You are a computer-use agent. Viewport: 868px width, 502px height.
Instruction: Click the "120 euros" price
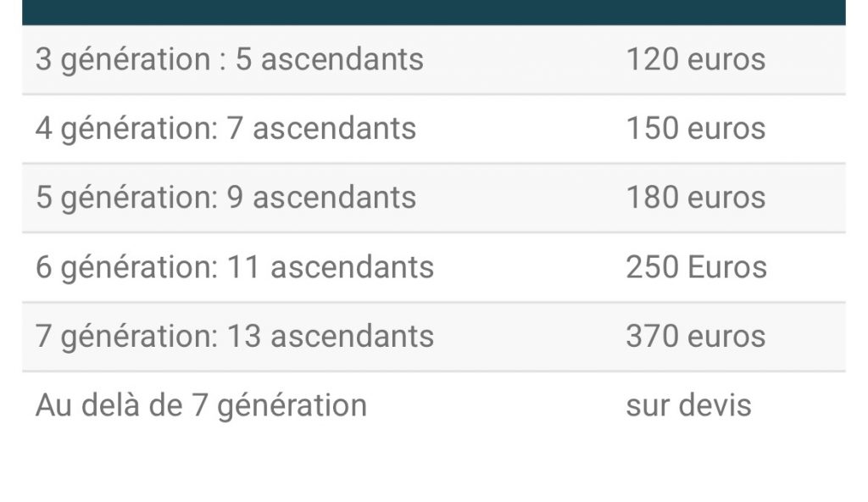pos(695,59)
